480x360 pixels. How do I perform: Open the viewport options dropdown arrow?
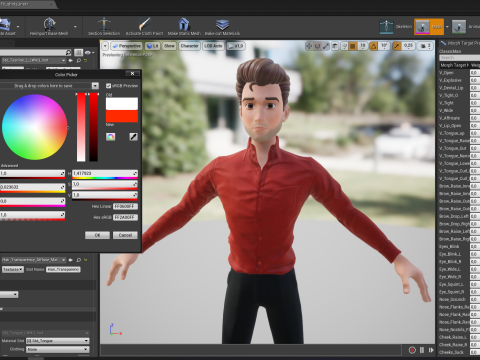pos(105,46)
